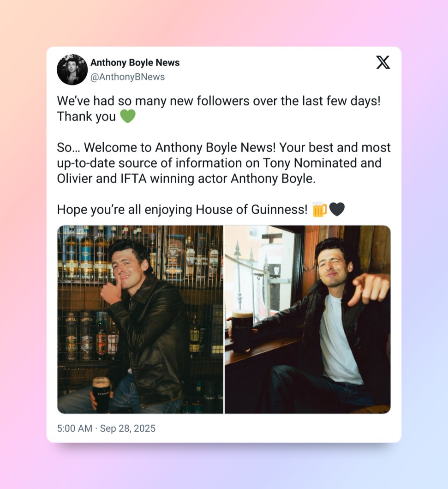Click the @AnthonyBNews handle
The height and width of the screenshot is (489, 448).
coord(127,77)
